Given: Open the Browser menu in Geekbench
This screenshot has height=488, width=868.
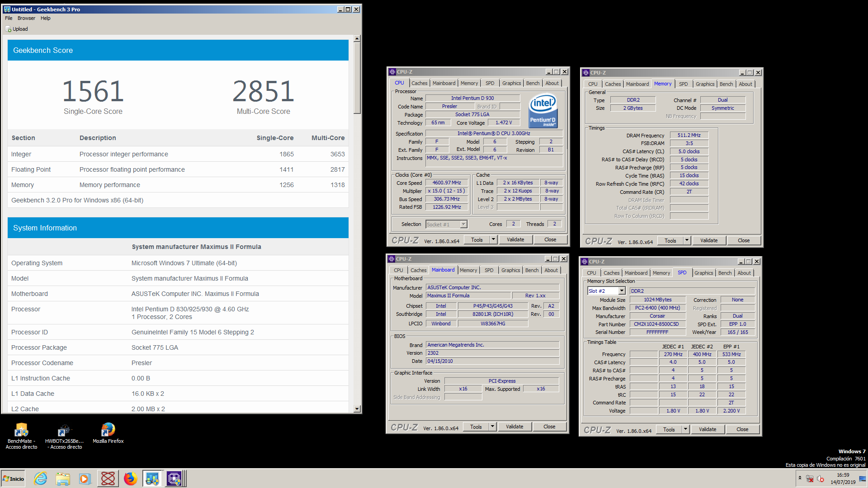Looking at the screenshot, I should (26, 18).
